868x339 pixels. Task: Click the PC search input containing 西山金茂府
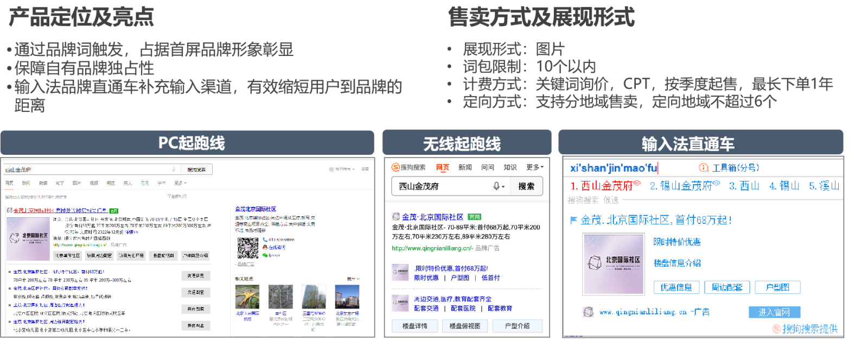point(87,169)
